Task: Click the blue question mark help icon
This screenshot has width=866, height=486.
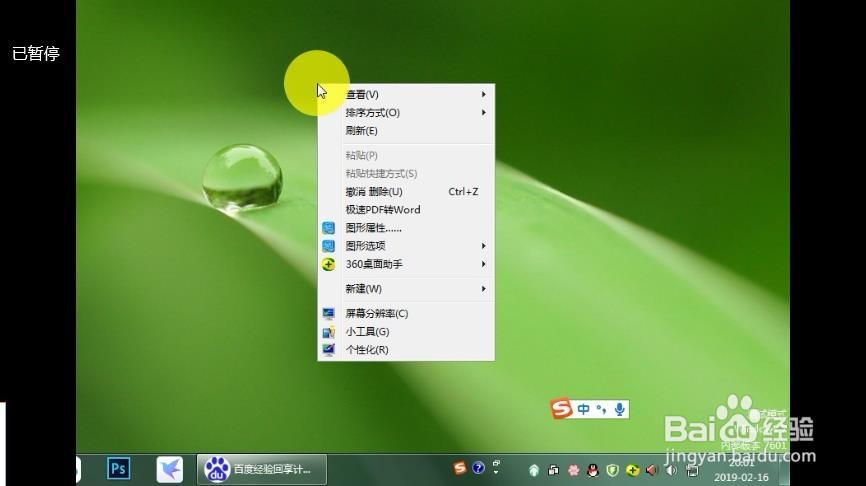Action: click(478, 468)
